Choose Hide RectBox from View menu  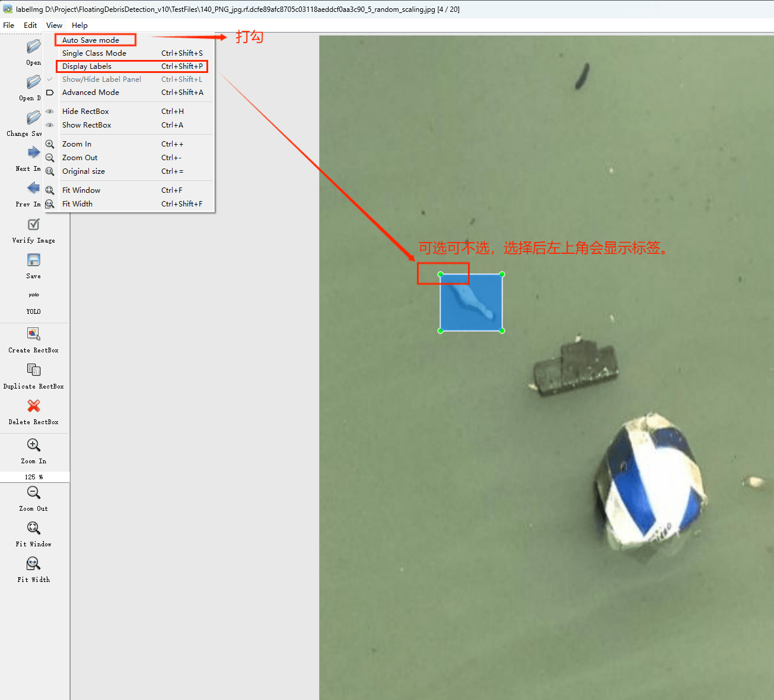[129, 112]
